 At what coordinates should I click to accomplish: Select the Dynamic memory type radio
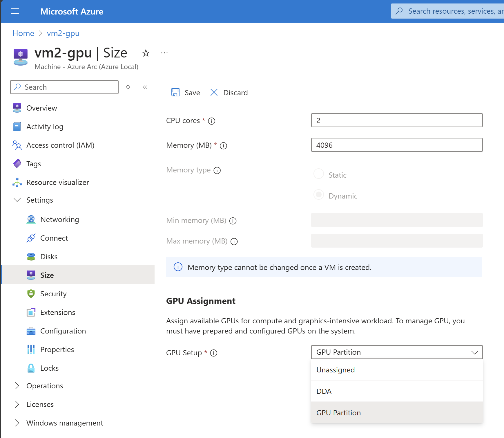[x=319, y=195]
